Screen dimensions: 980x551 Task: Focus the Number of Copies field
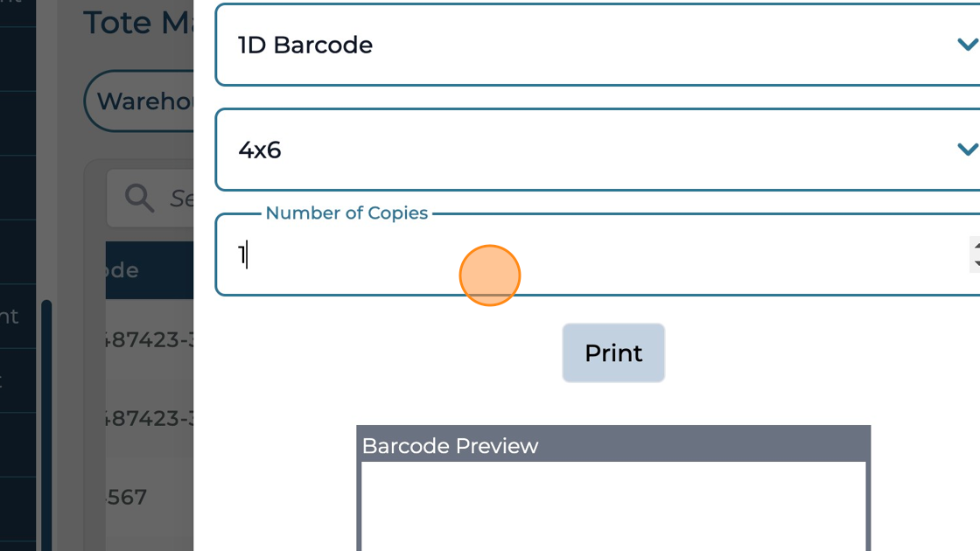(x=595, y=255)
